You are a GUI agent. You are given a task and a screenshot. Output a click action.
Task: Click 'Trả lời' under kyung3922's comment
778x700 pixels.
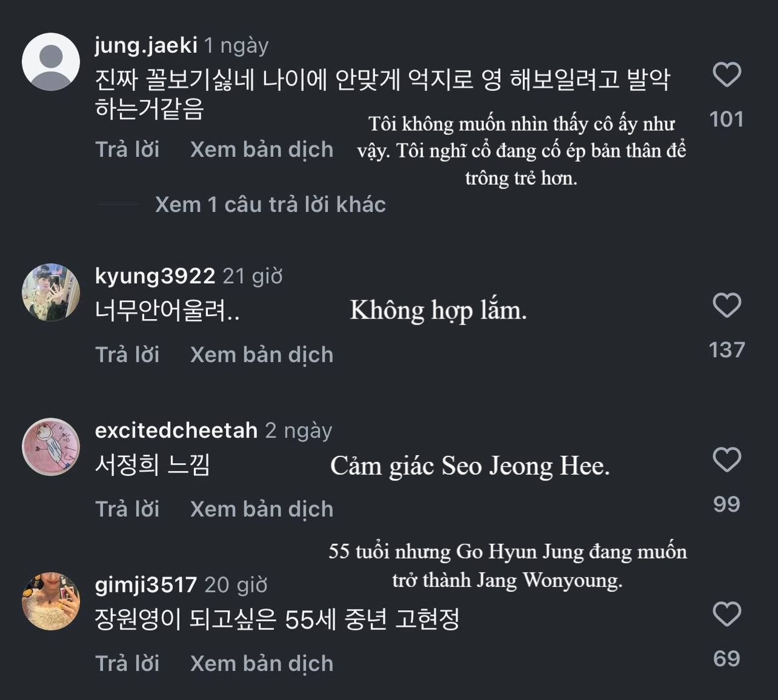coord(127,354)
